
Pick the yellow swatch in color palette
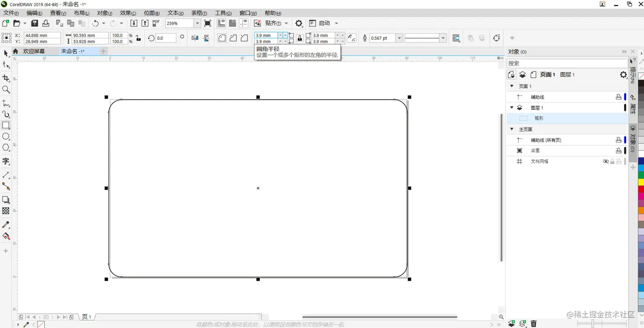pyautogui.click(x=641, y=182)
